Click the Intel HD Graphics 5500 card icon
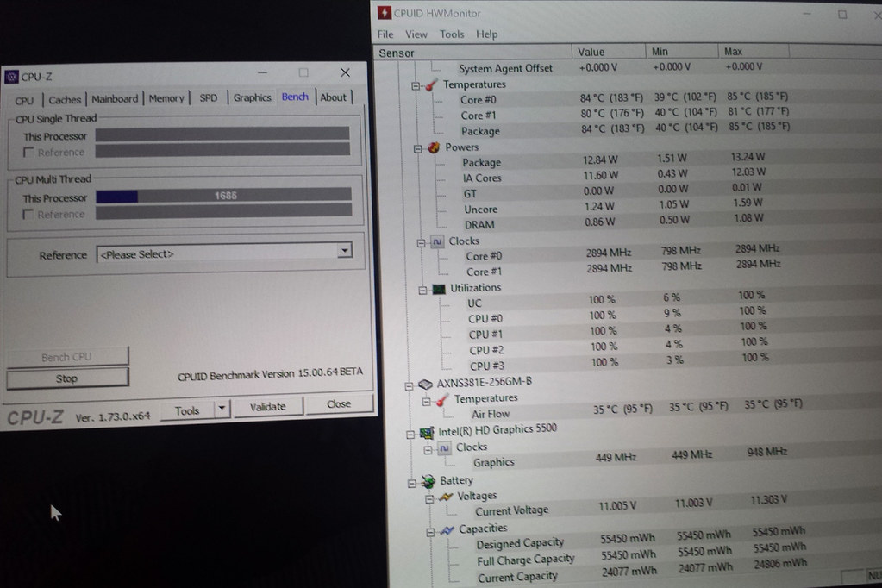882x588 pixels. 427,432
